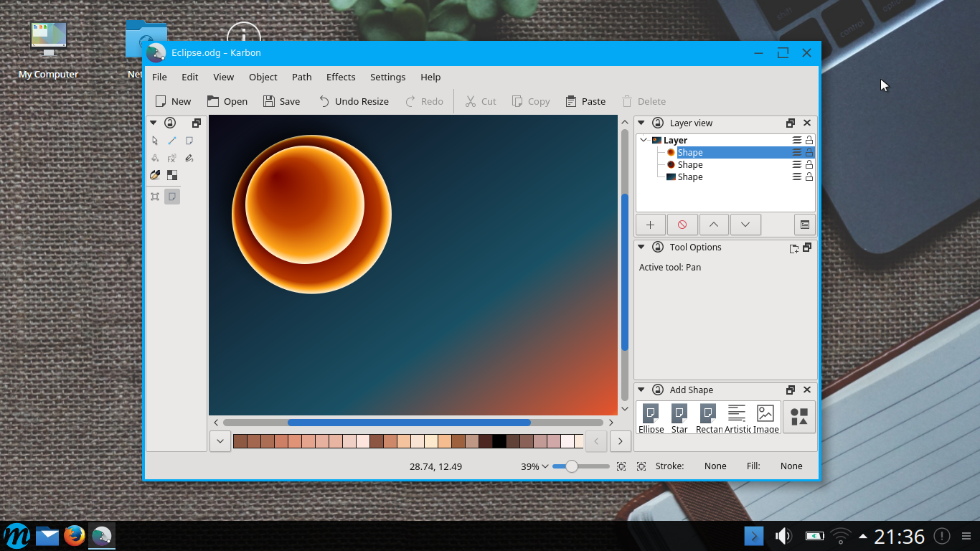This screenshot has width=980, height=551.
Task: Lower selected shape with down arrow
Action: pos(745,225)
